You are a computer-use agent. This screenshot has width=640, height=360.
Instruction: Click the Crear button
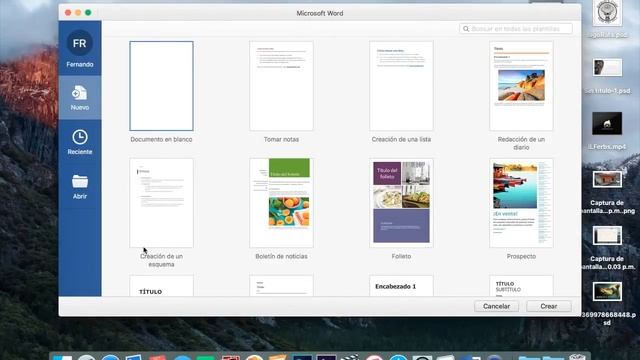549,306
